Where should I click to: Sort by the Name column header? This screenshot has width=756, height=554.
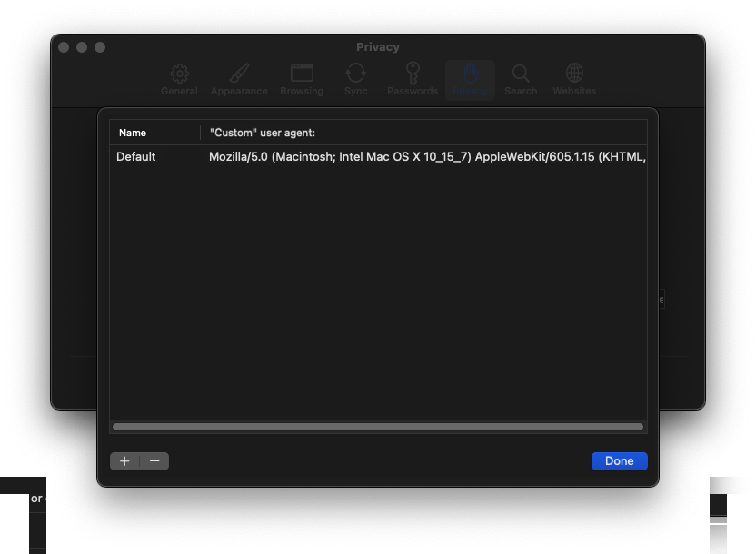coord(154,133)
